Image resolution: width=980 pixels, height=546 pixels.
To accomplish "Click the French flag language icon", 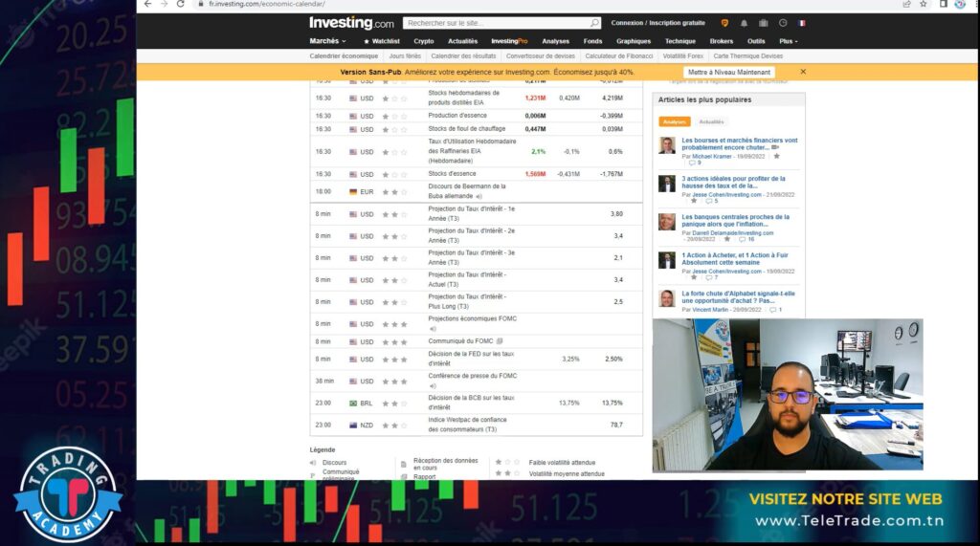I will coord(801,23).
